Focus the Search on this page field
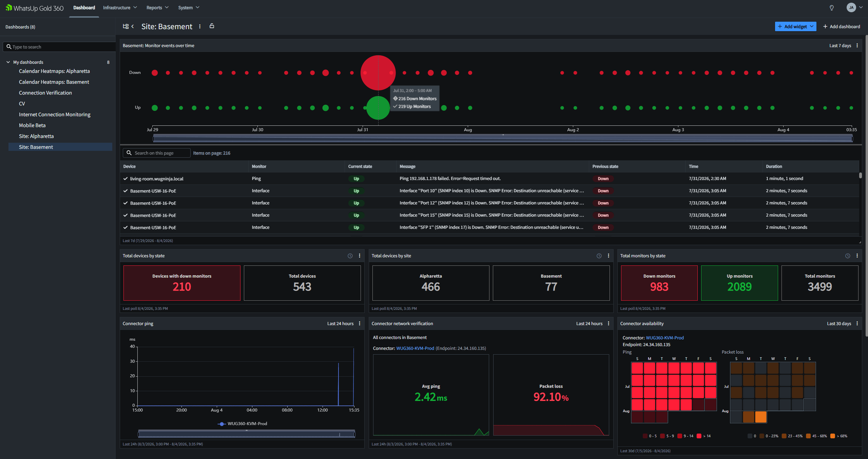The image size is (868, 459). tap(156, 153)
